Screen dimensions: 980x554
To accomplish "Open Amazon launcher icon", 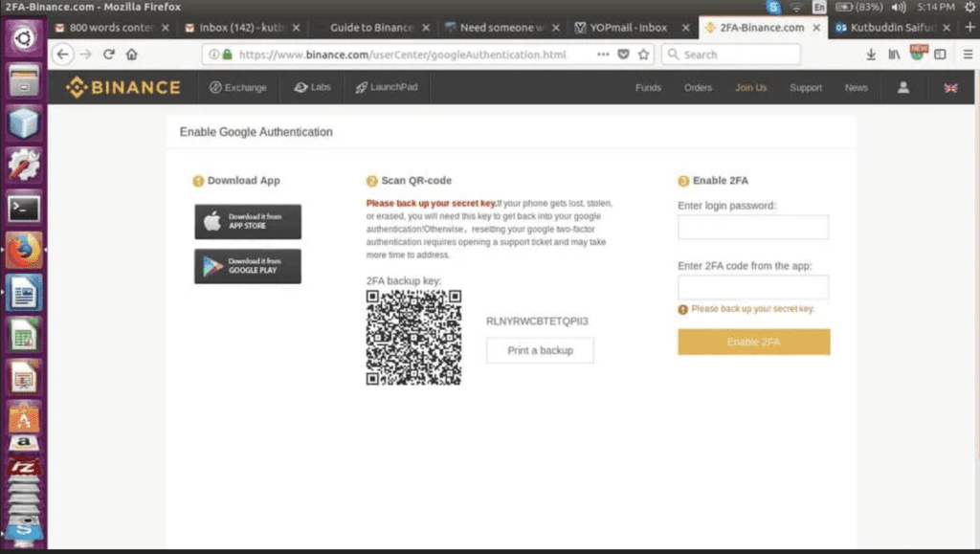I will click(x=24, y=443).
